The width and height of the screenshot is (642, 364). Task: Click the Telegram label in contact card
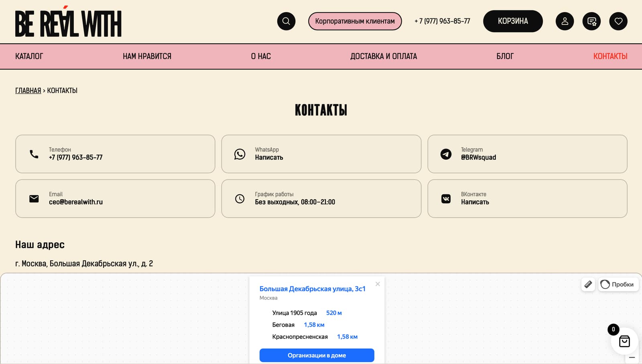pyautogui.click(x=472, y=150)
